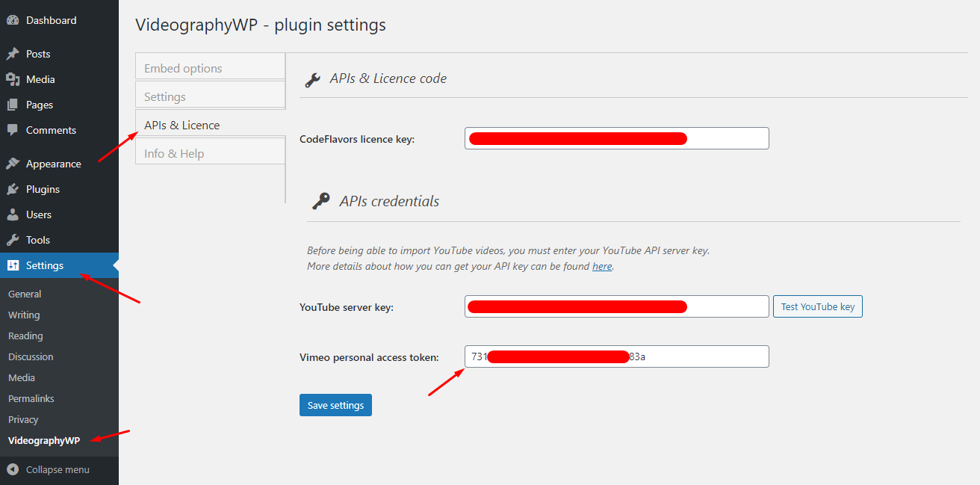
Task: Click the Test YouTube key button
Action: tap(818, 306)
